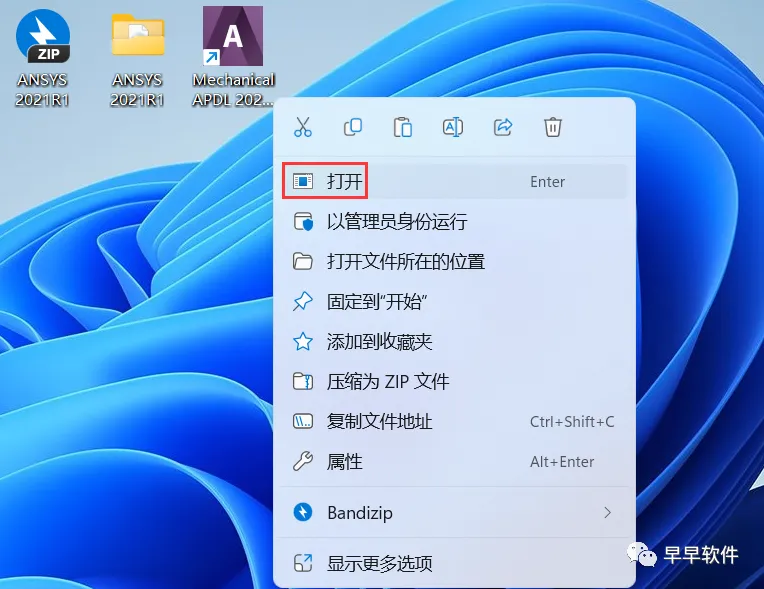Choose 以管理员身份运行 menu entry

454,222
